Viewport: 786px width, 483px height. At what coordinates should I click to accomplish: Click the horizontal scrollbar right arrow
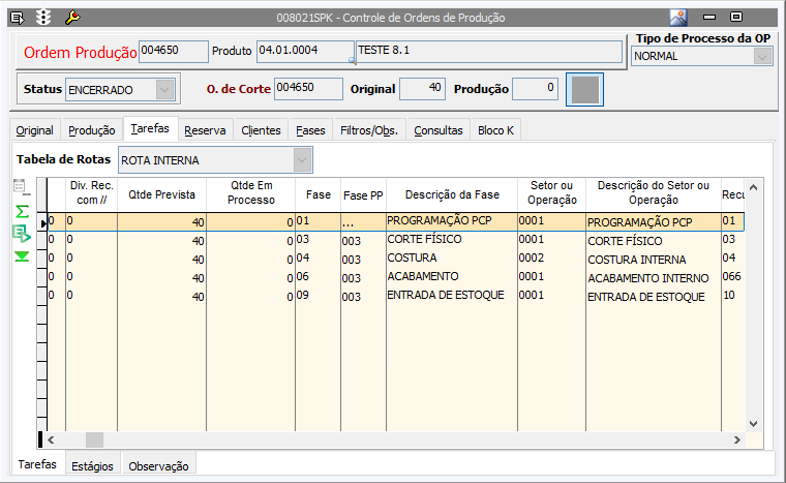(737, 440)
